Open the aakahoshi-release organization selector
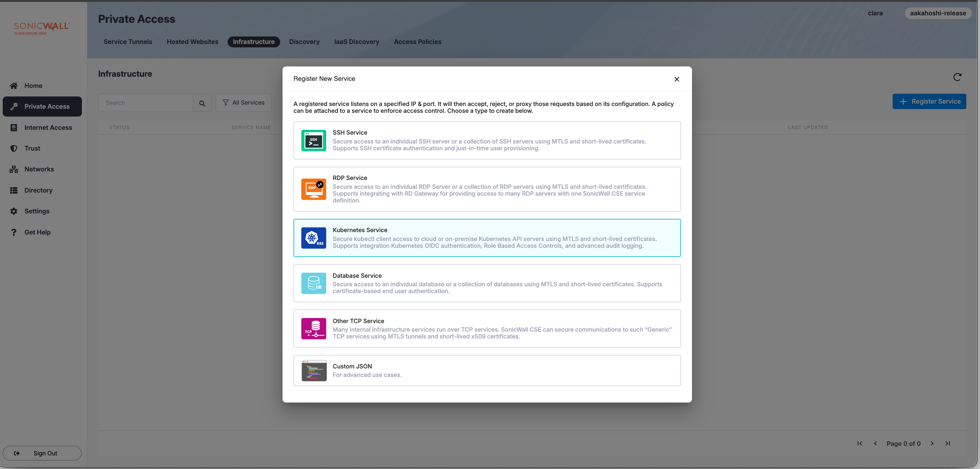Viewport: 980px width, 469px height. [937, 13]
